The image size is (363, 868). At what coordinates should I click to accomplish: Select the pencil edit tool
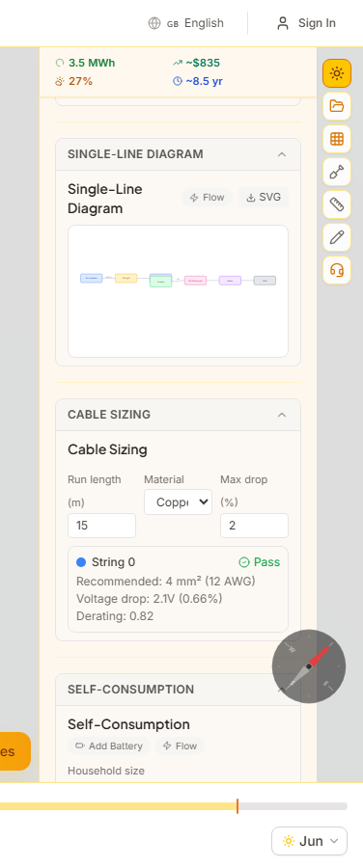point(337,237)
